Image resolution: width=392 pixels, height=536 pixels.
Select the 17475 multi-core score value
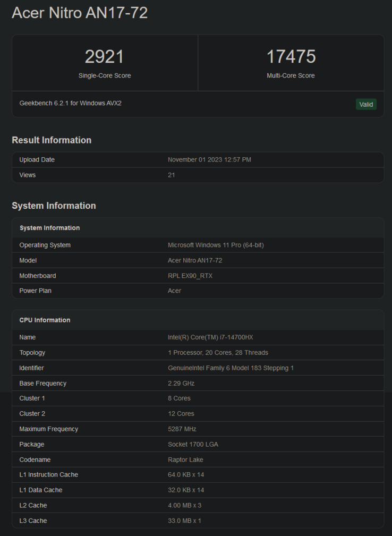(291, 57)
